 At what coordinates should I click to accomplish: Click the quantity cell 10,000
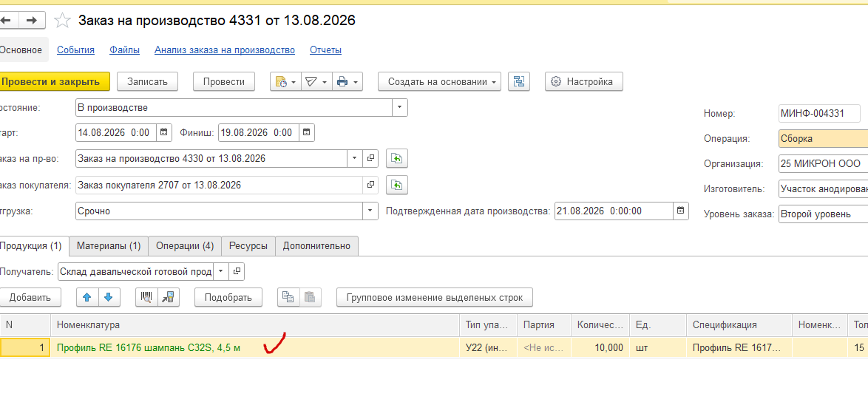point(600,348)
